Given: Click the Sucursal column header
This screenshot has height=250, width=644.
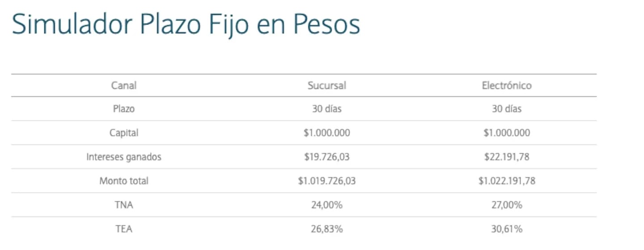Looking at the screenshot, I should click(x=327, y=85).
